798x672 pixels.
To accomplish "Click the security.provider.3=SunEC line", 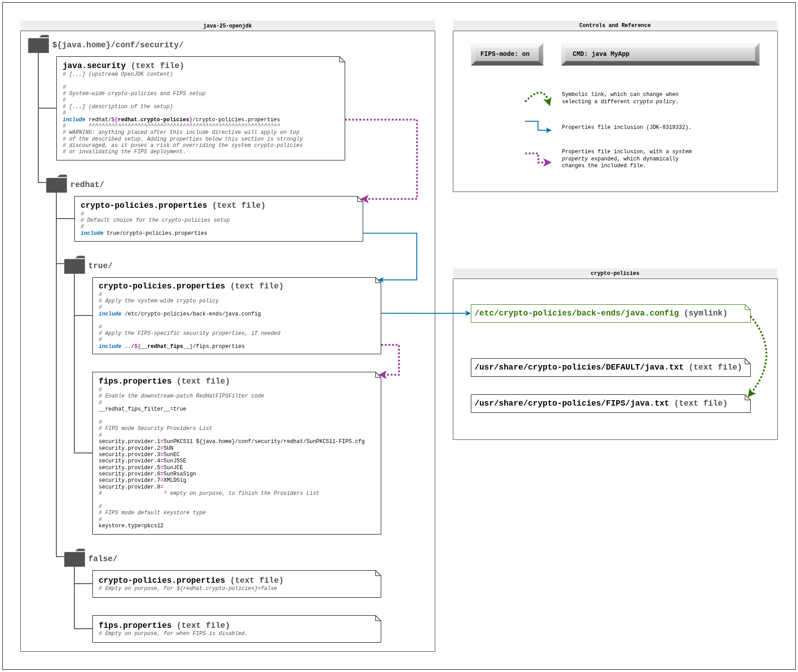I will click(139, 455).
